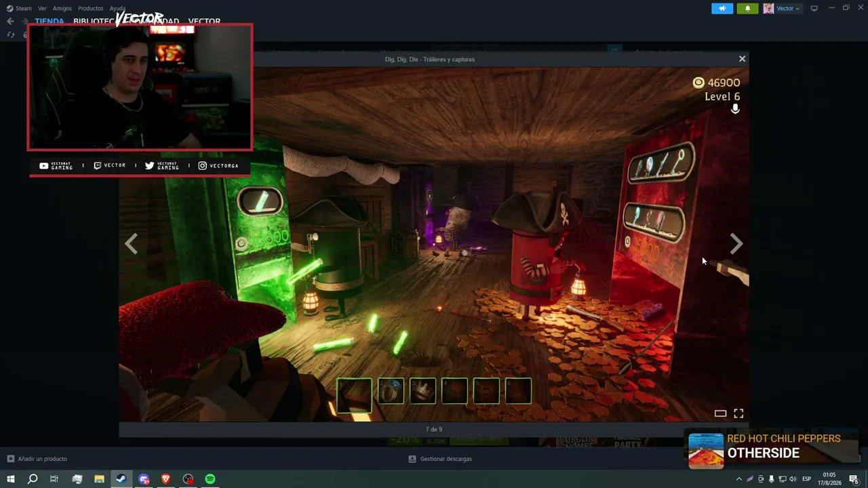868x488 pixels.
Task: Change ESP keyboard input language
Action: click(x=806, y=479)
